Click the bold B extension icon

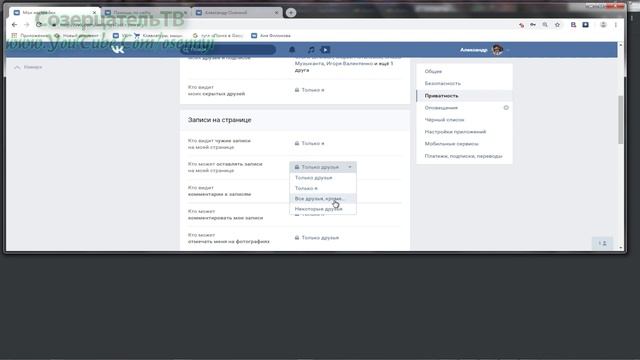pos(573,25)
